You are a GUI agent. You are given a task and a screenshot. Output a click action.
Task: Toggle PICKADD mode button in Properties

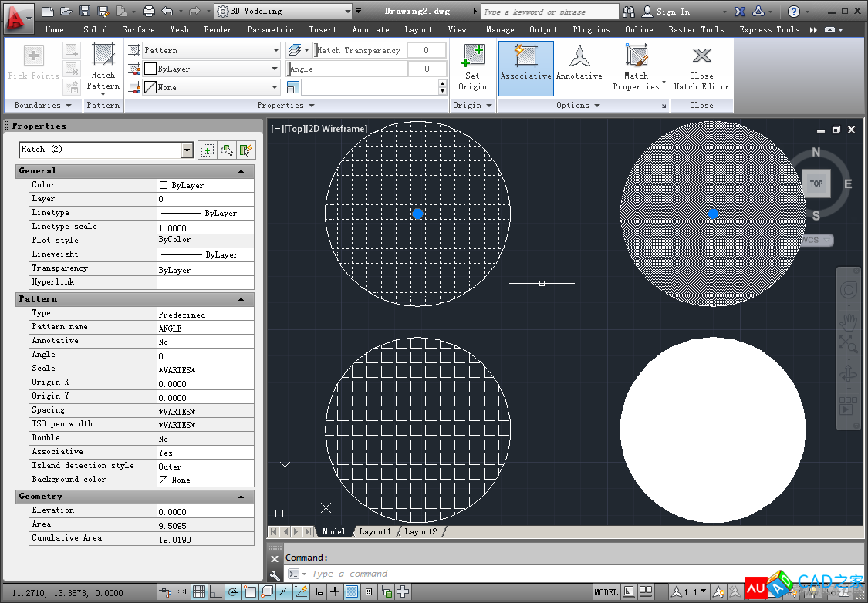tap(207, 150)
